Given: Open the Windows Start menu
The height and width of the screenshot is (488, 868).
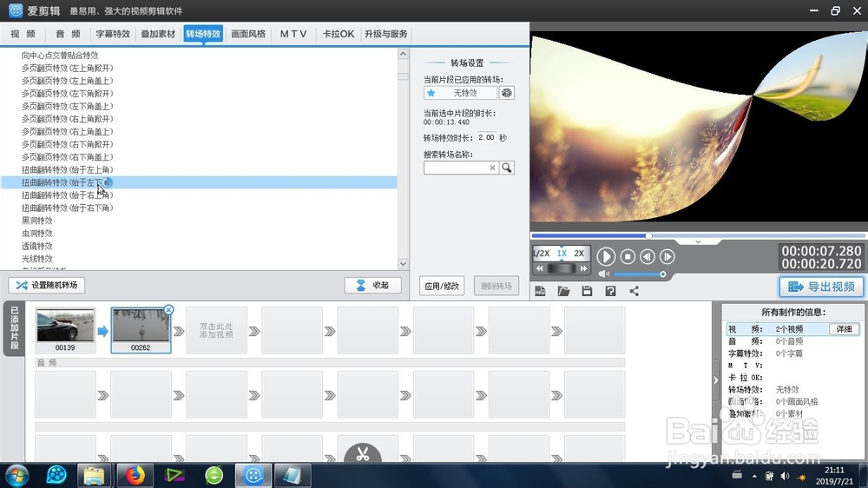Looking at the screenshot, I should click(x=16, y=475).
